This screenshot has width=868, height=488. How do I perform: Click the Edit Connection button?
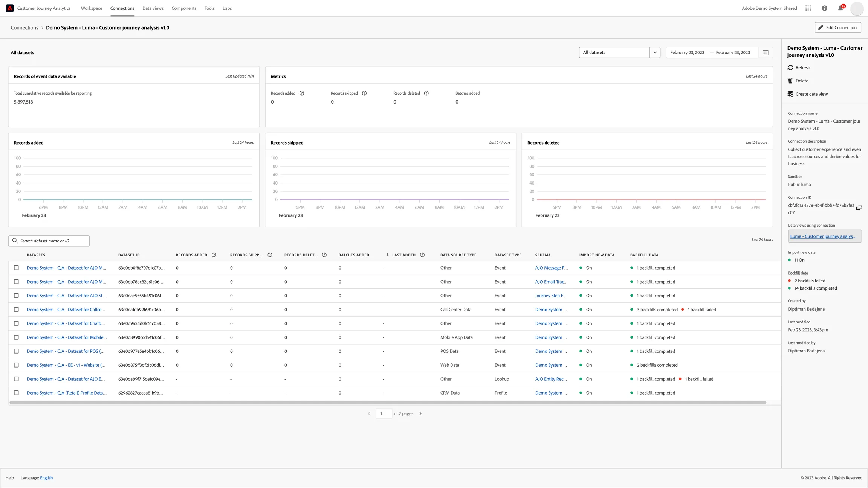[838, 27]
